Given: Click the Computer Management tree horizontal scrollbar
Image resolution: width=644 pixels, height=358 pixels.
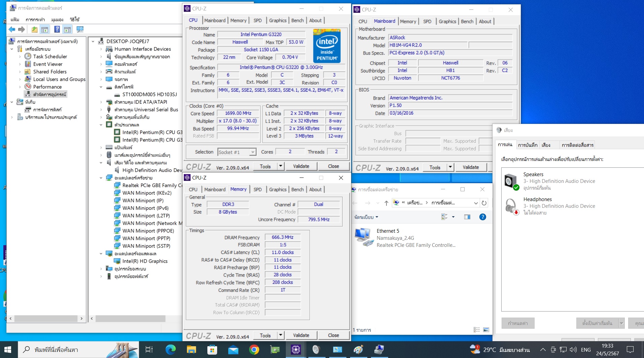Looking at the screenshot, I should pyautogui.click(x=46, y=319).
